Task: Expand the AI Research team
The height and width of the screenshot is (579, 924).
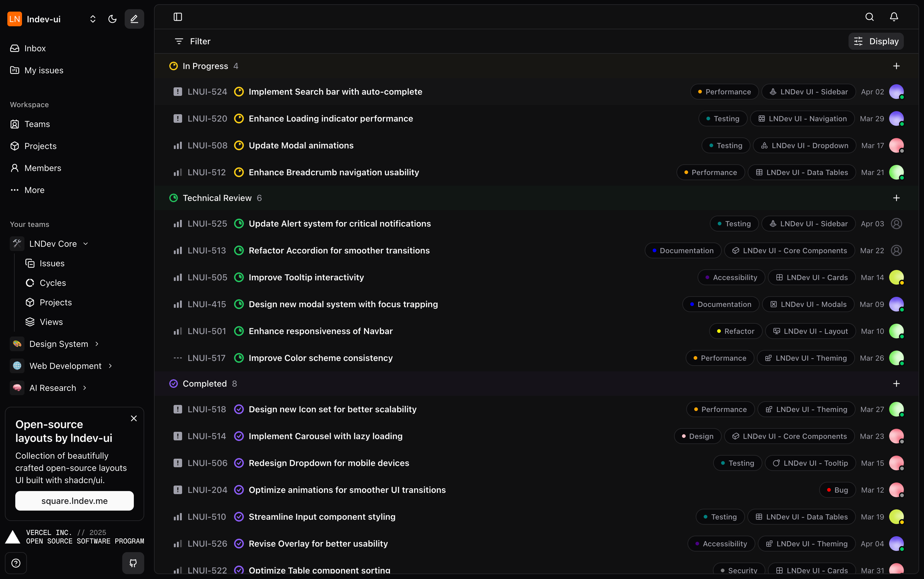Action: pos(85,388)
